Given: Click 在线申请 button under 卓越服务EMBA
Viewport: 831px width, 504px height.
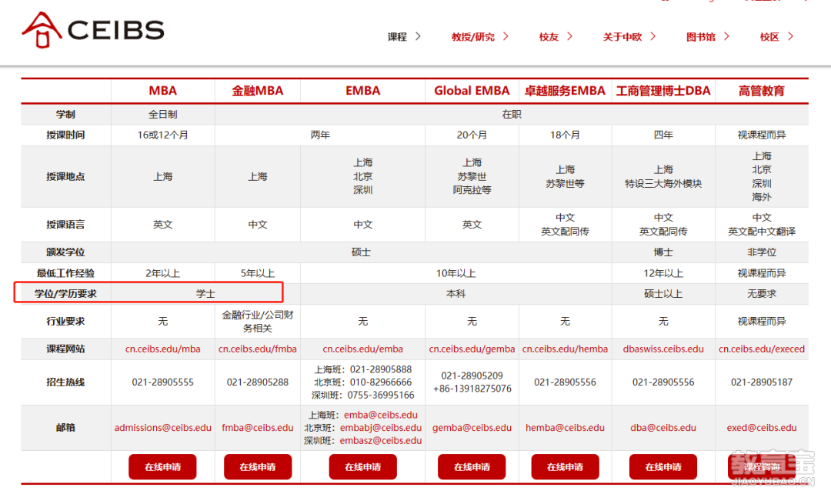Looking at the screenshot, I should click(565, 467).
